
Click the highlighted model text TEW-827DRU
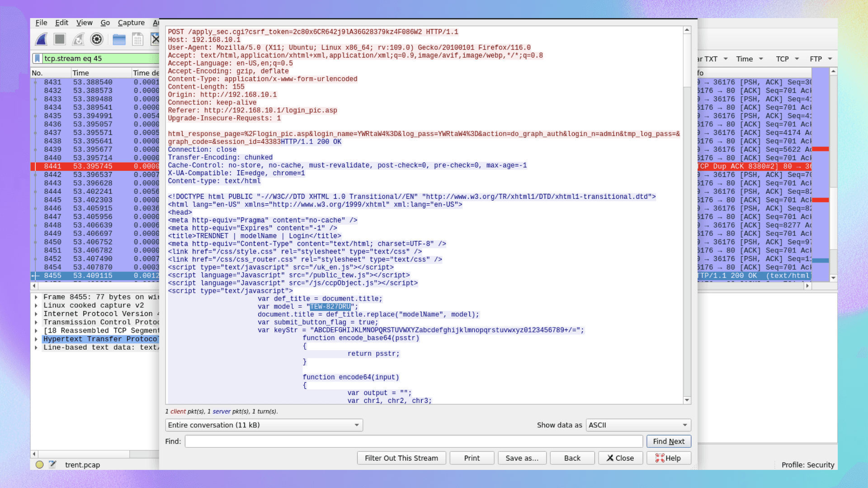tap(330, 307)
